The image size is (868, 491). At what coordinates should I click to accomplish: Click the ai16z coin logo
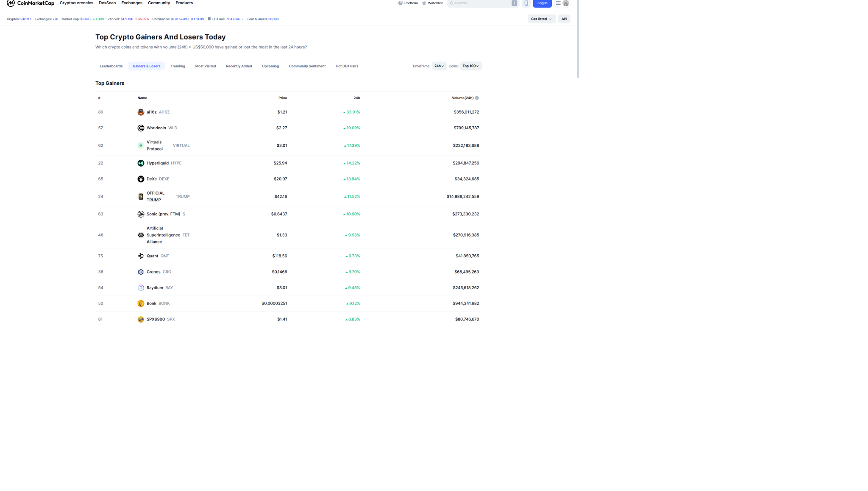pos(141,112)
